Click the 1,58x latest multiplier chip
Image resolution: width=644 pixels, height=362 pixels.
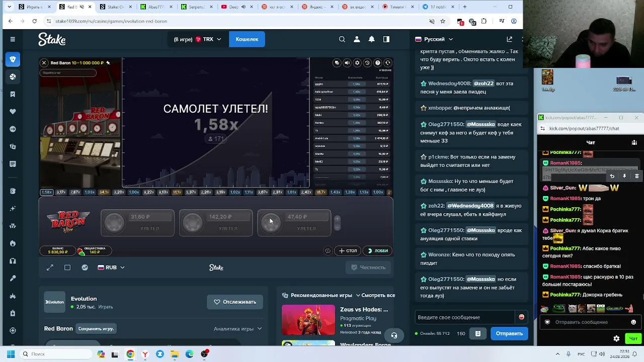(x=47, y=192)
